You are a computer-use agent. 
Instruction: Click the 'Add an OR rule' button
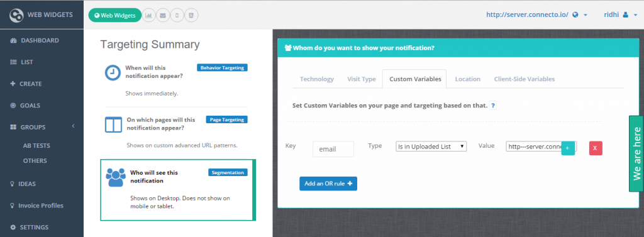tap(328, 184)
